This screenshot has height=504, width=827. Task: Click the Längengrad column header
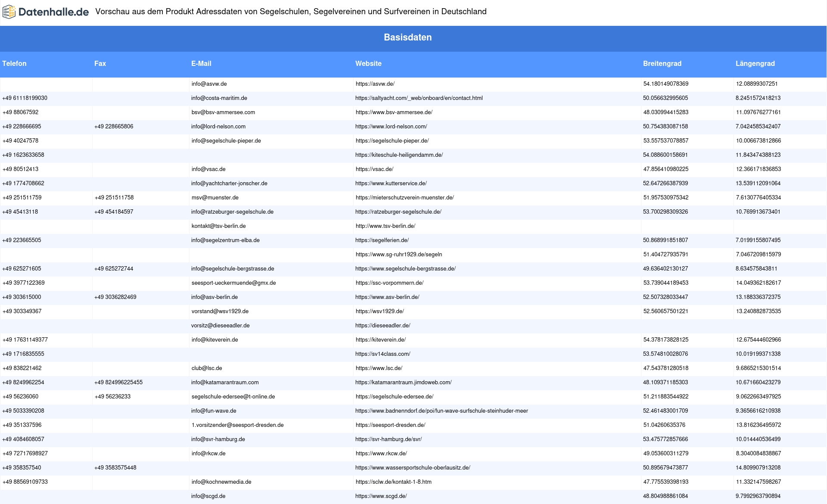755,63
